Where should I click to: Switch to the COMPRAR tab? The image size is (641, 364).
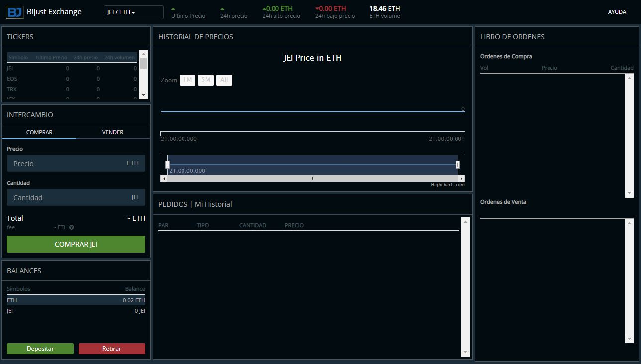39,132
